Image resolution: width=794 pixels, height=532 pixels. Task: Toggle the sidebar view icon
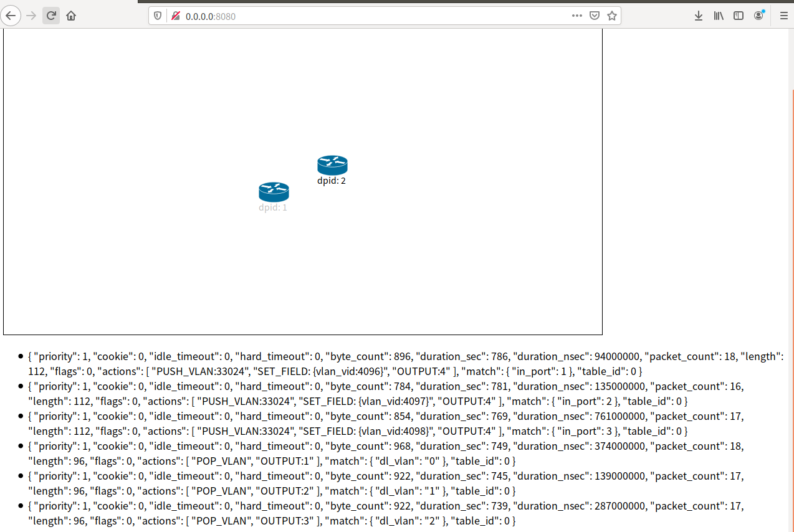739,16
